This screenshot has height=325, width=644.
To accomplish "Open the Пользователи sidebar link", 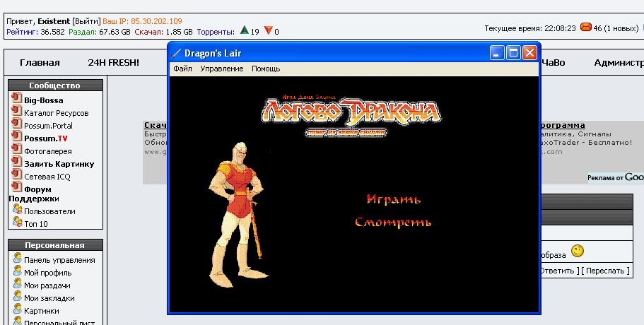I will (49, 212).
